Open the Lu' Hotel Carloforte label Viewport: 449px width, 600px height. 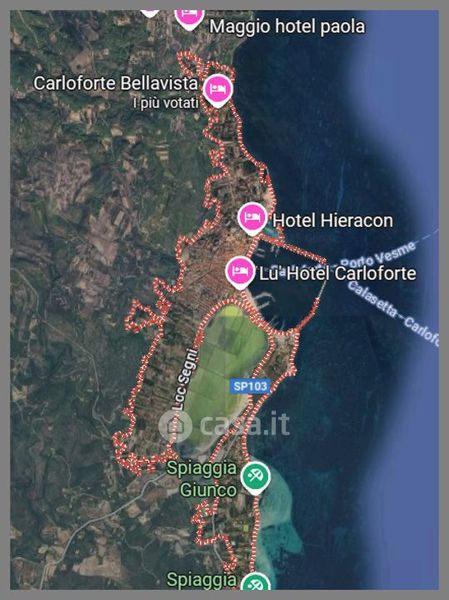[x=338, y=274]
